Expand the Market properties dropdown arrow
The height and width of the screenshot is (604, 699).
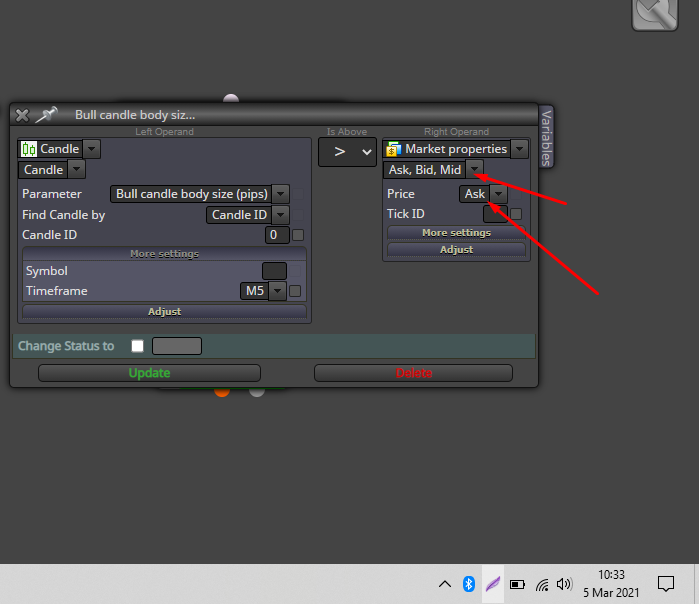click(520, 149)
